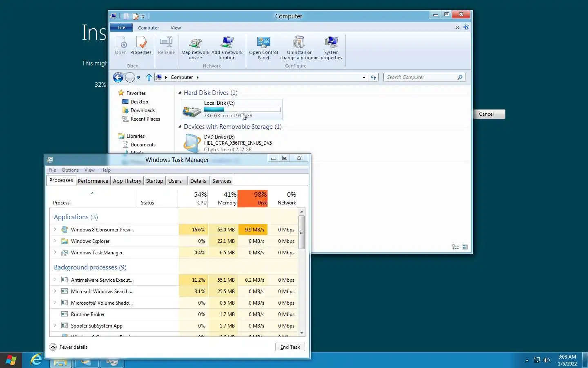Go up one folder level in Explorer
This screenshot has width=588, height=368.
[x=149, y=77]
